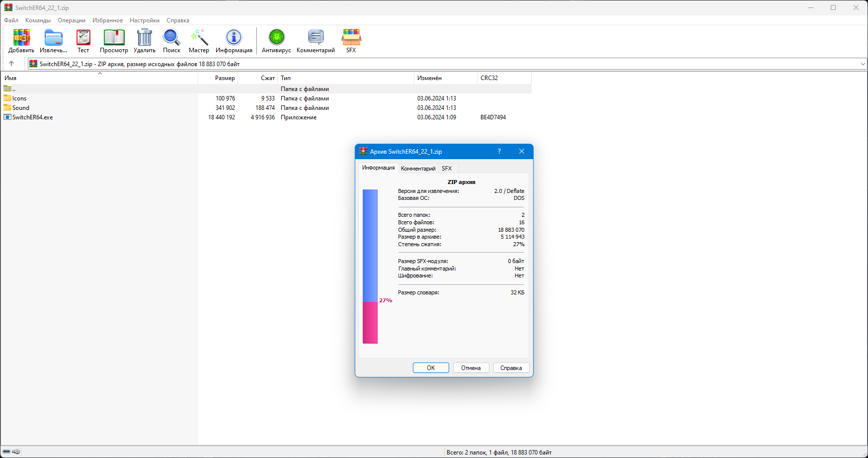Click the size value 18 440 192
Viewport: 868px width, 458px height.
[222, 117]
